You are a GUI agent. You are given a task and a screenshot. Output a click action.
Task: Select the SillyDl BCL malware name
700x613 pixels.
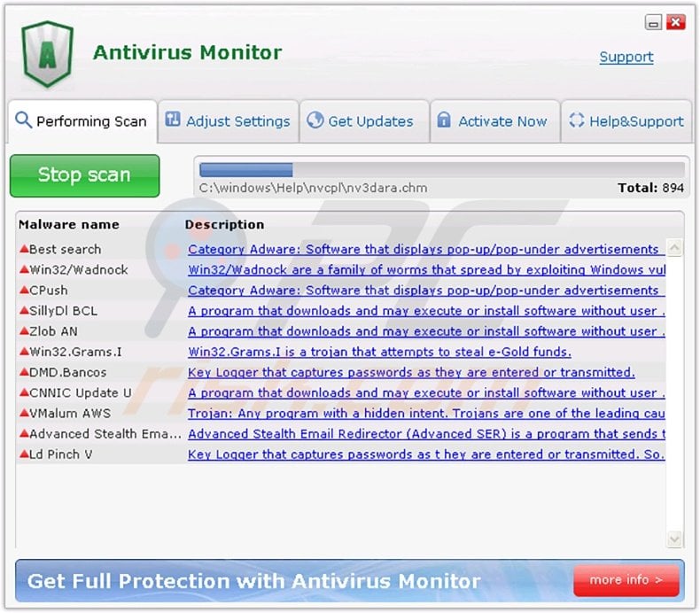coord(64,311)
